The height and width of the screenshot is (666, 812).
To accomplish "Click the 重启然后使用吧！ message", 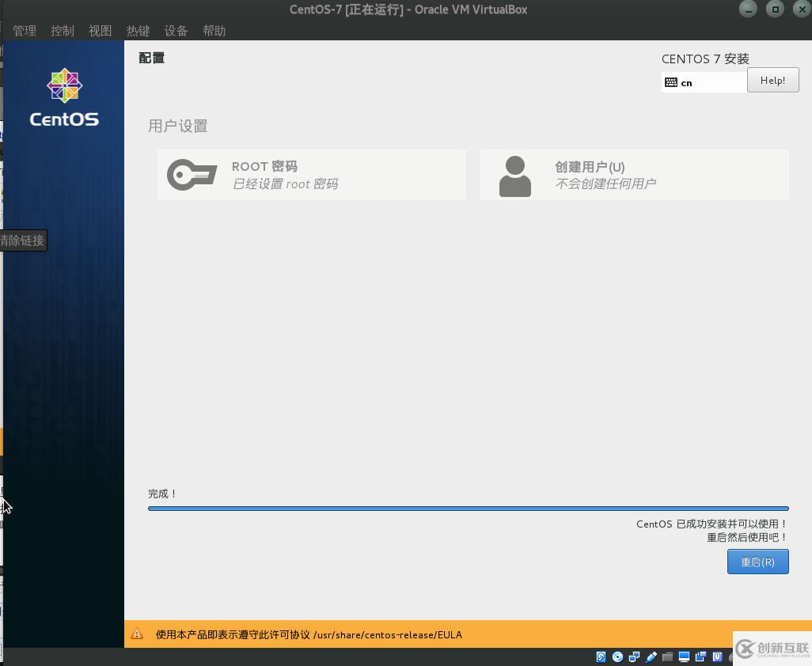I will 747,538.
